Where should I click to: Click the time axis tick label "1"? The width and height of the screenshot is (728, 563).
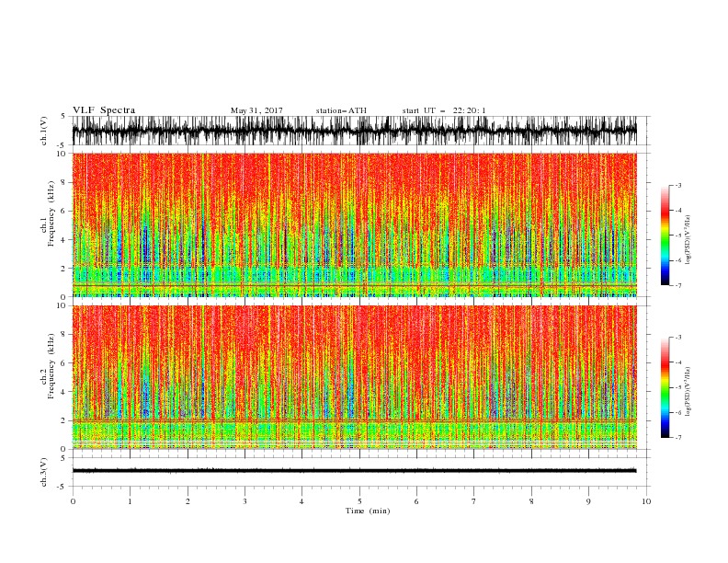pyautogui.click(x=130, y=501)
